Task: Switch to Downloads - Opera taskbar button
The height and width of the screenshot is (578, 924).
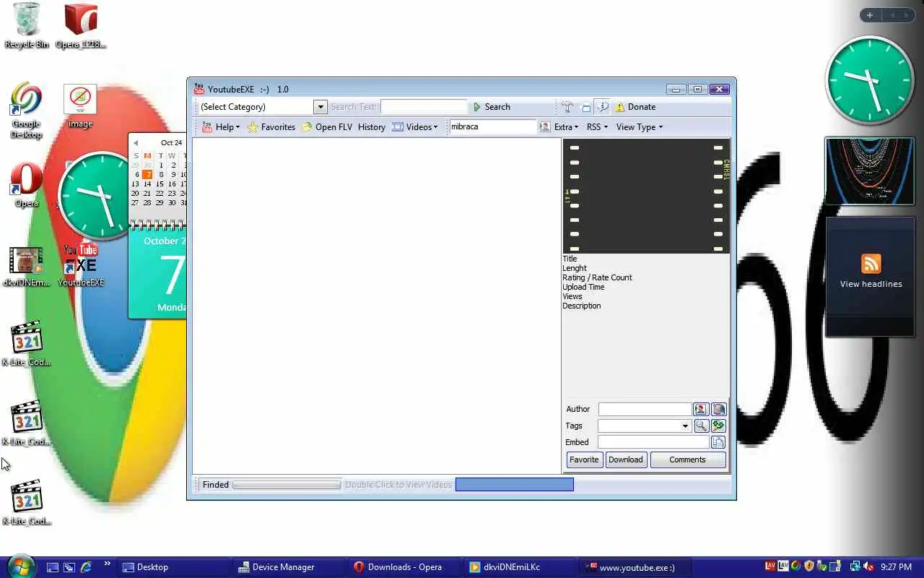Action: click(x=404, y=567)
